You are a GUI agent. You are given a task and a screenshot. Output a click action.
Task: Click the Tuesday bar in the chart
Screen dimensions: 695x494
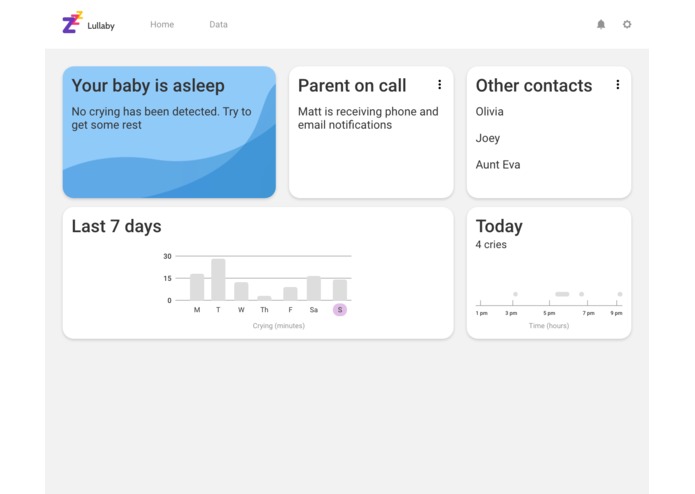[218, 280]
